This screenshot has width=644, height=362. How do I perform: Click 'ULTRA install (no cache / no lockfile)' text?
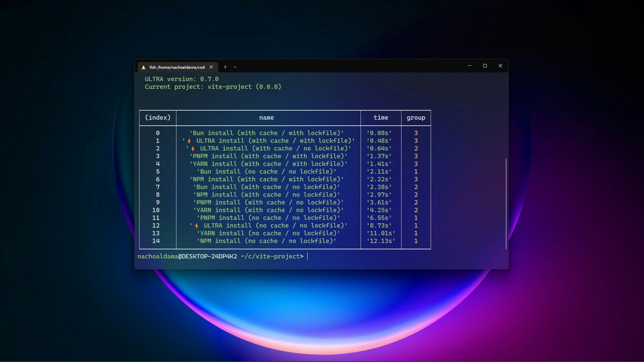(x=276, y=226)
